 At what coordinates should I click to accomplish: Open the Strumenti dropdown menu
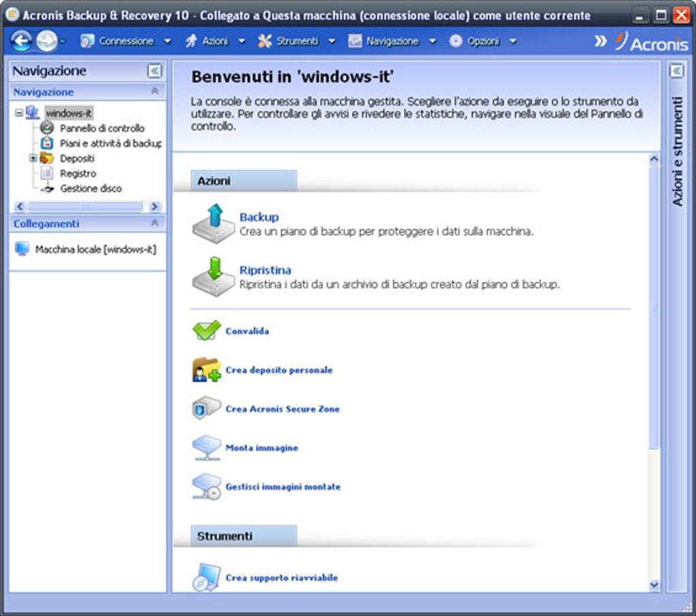point(292,40)
